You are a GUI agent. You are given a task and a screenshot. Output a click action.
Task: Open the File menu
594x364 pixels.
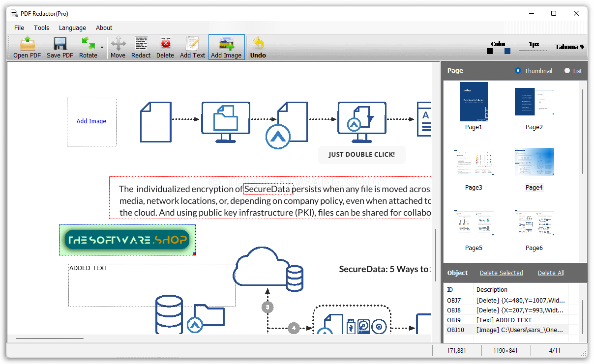(19, 28)
